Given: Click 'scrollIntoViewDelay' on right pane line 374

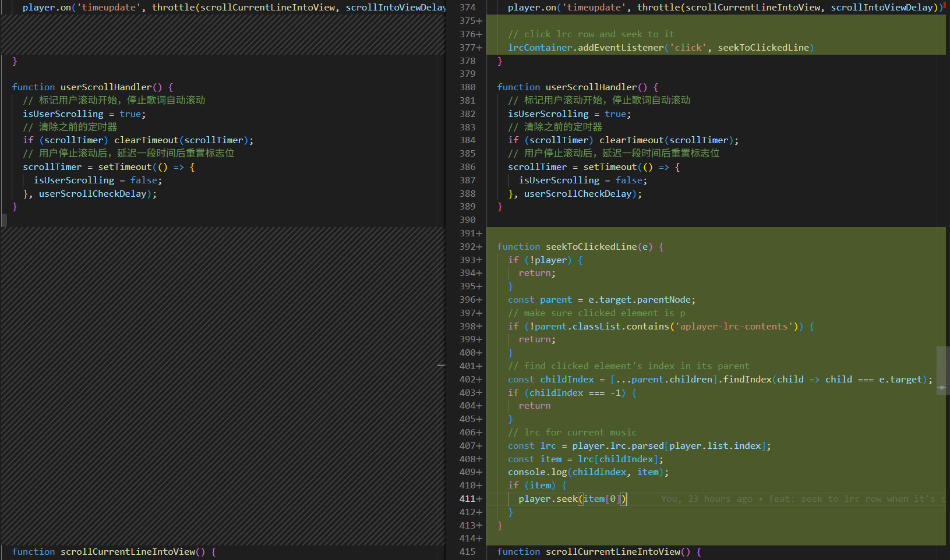Looking at the screenshot, I should (x=882, y=8).
